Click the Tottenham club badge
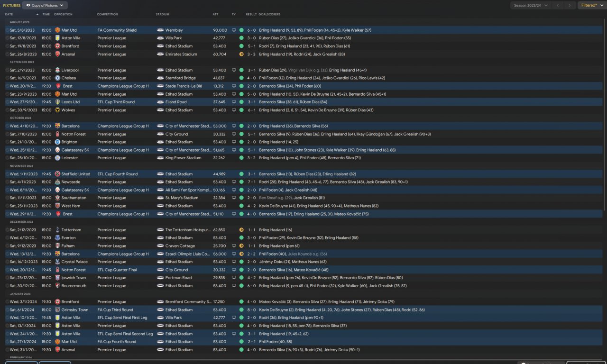 pyautogui.click(x=57, y=230)
